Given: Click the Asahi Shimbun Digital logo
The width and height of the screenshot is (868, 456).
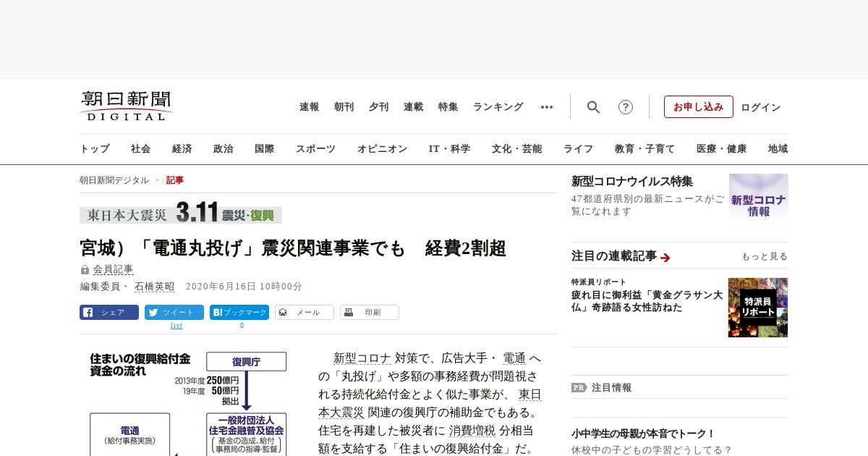Looking at the screenshot, I should click(127, 106).
